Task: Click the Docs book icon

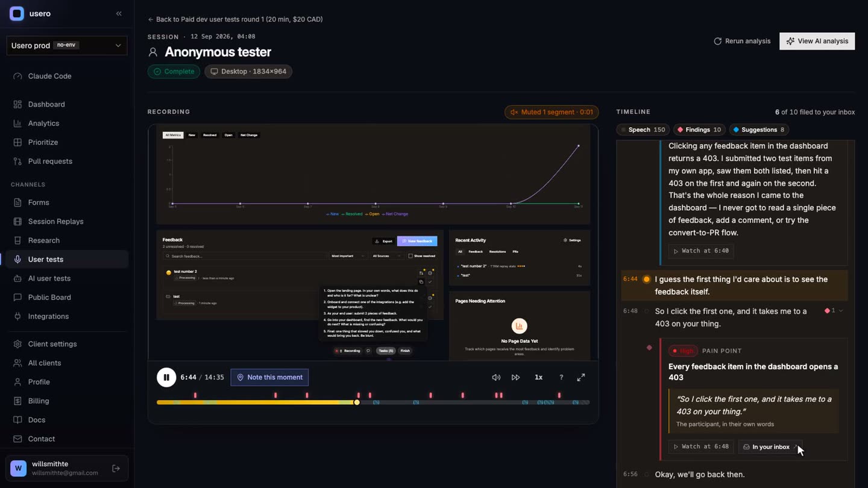Action: point(17,420)
